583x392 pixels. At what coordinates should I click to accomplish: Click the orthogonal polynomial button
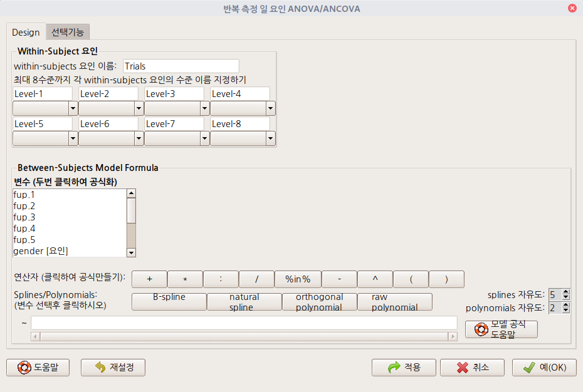tap(319, 302)
